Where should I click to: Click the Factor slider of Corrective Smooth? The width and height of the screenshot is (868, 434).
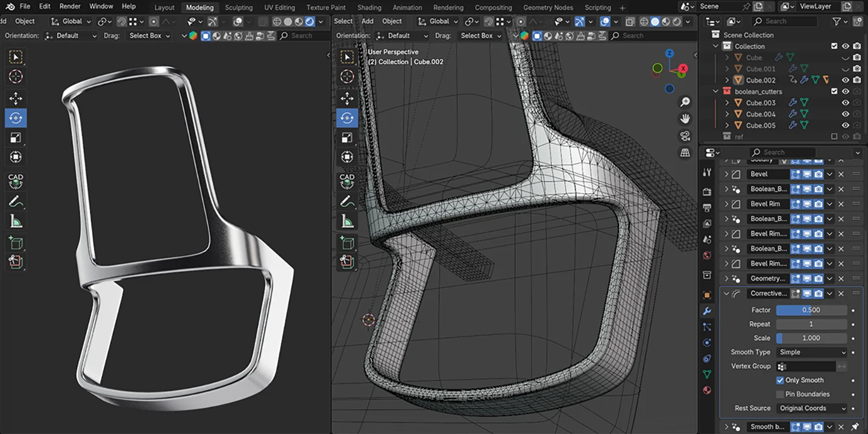(811, 309)
